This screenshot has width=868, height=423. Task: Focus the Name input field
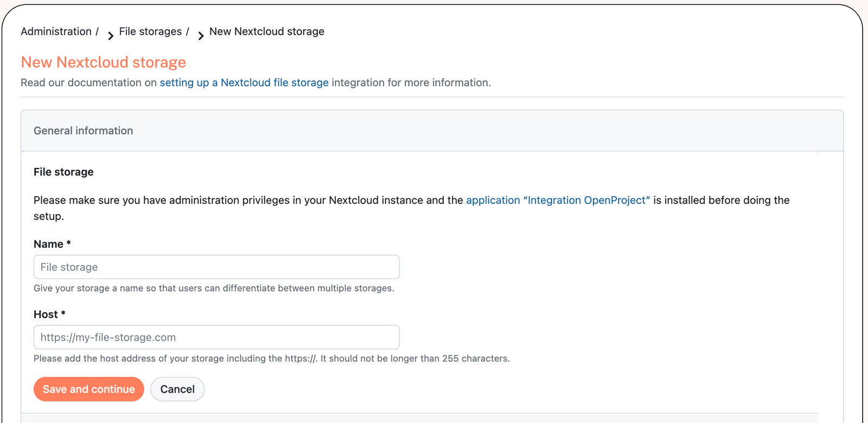[216, 267]
